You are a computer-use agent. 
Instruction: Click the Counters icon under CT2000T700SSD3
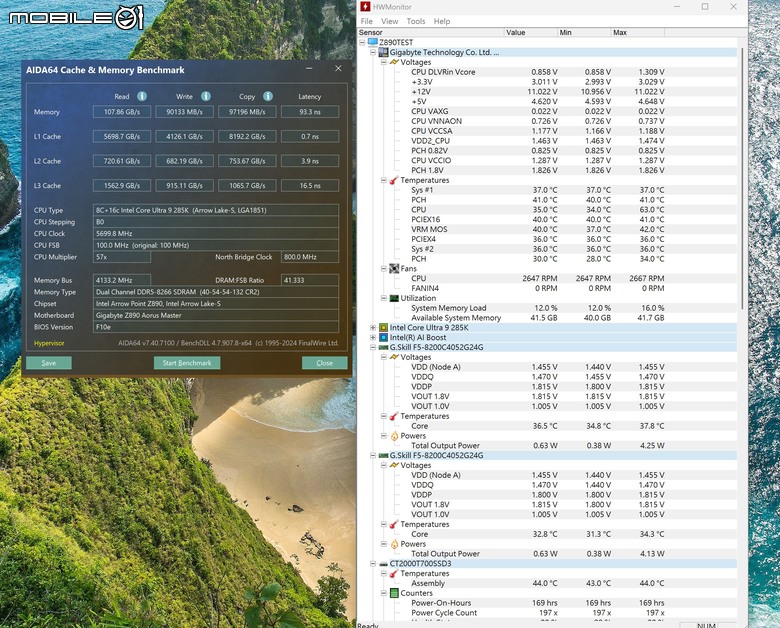click(394, 593)
